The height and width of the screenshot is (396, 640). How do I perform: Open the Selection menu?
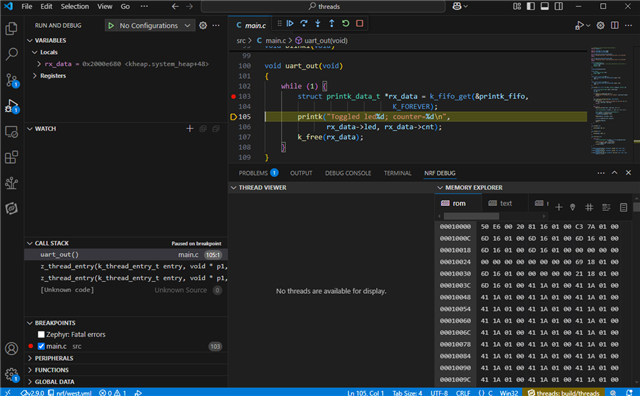click(x=75, y=6)
